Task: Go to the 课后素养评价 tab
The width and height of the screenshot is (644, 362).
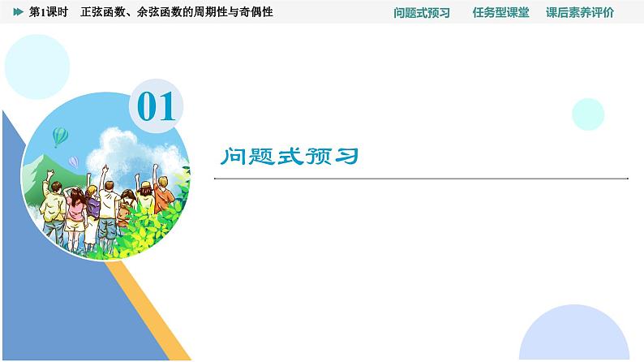Action: (580, 12)
